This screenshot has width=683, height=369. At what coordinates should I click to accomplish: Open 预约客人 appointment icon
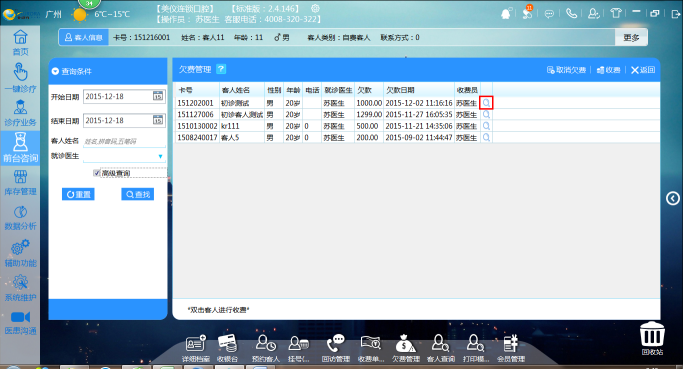pyautogui.click(x=265, y=348)
